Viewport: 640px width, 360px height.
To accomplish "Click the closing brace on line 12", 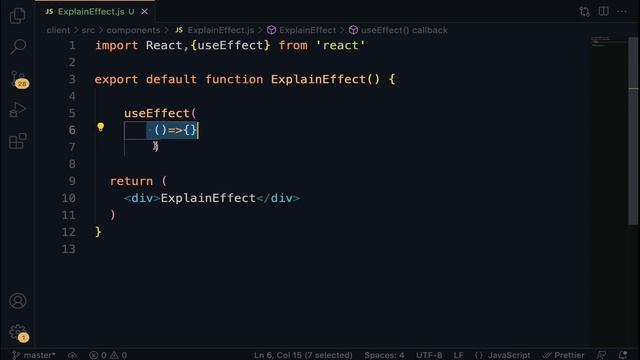I will tap(98, 232).
